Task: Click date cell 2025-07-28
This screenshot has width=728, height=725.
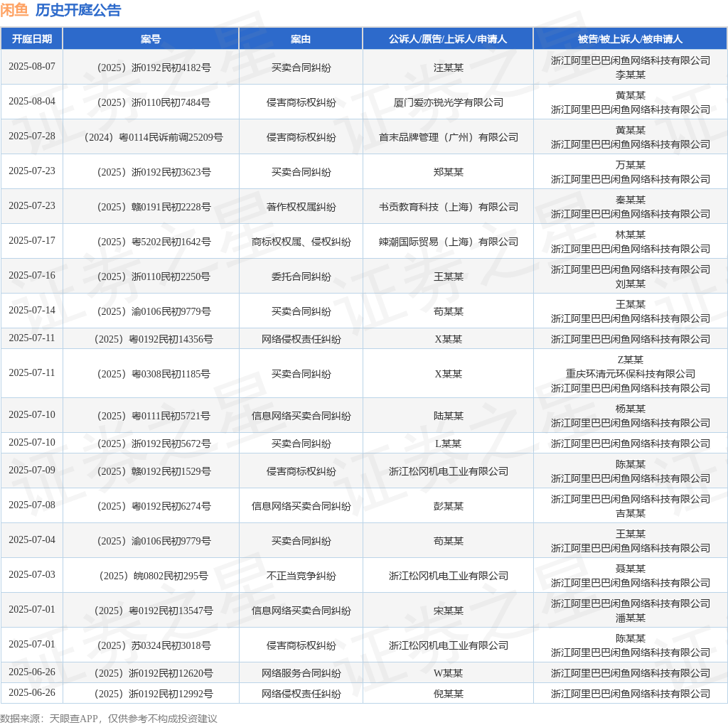Action: coord(32,136)
